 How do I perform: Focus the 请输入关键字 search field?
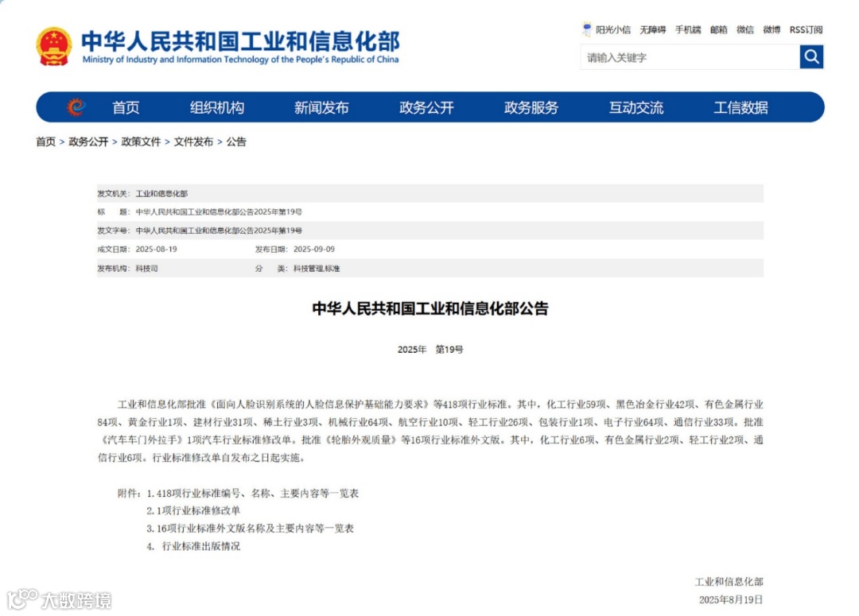pos(690,57)
